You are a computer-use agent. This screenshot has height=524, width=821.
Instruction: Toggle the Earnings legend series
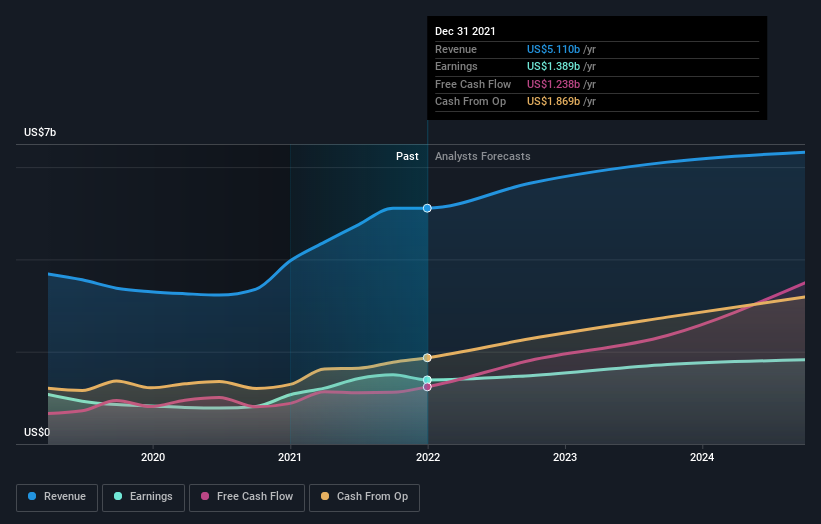[x=143, y=497]
